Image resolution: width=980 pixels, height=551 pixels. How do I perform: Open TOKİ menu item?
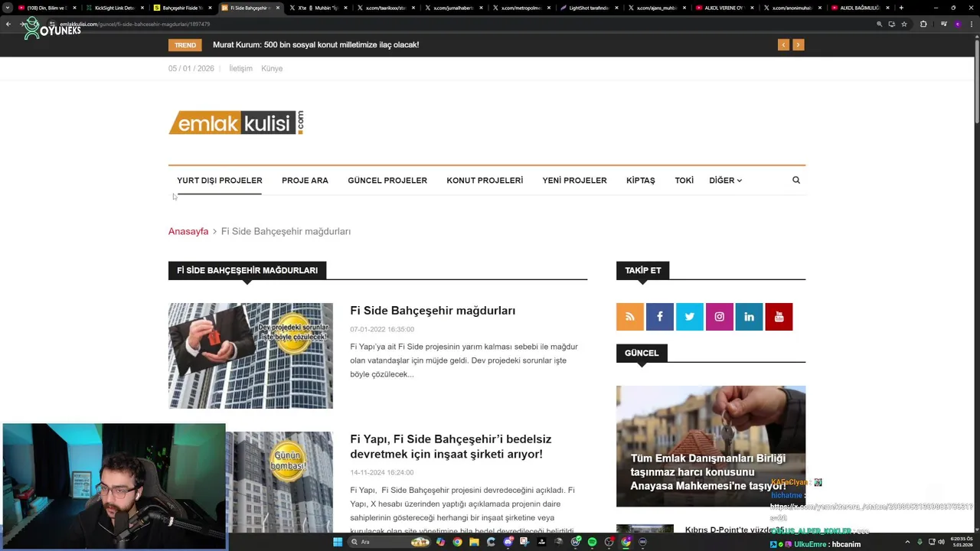coord(684,181)
